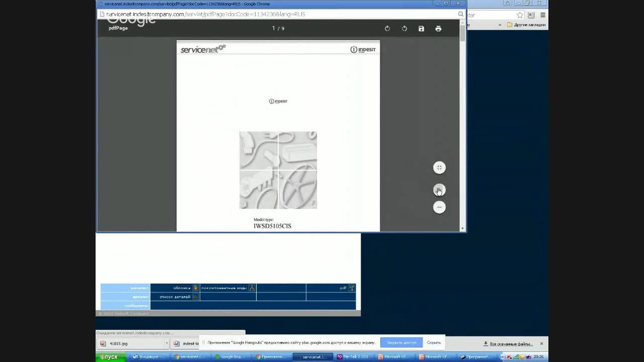Switch to the Входящие taskbar window
This screenshot has height=362, width=644.
[x=149, y=357]
